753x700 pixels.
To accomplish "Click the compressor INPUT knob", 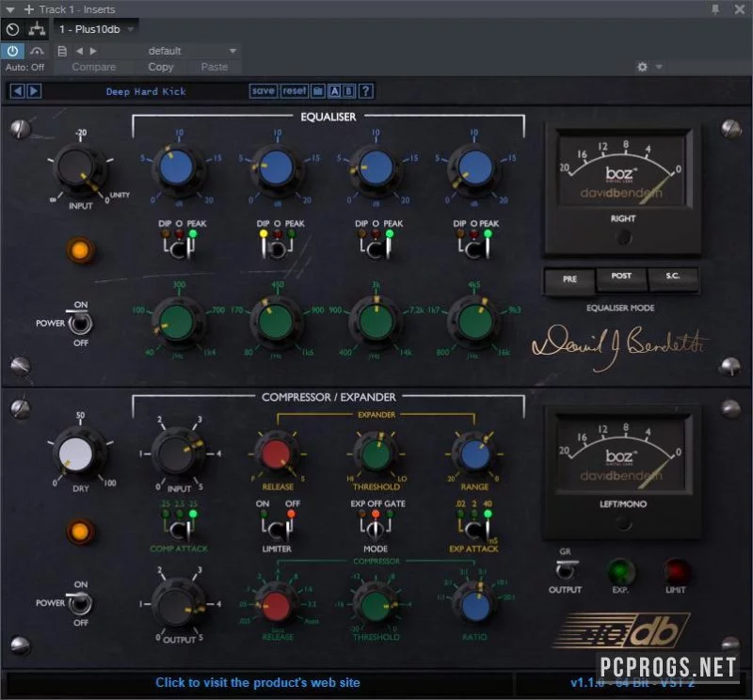I will 177,453.
